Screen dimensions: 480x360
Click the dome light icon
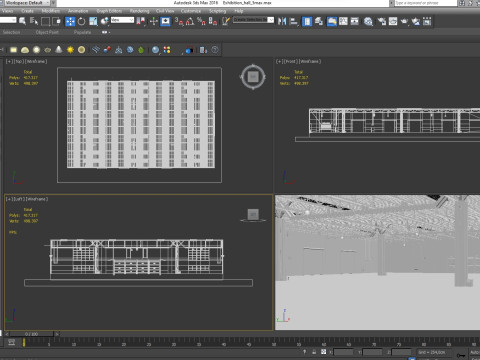[x=25, y=50]
